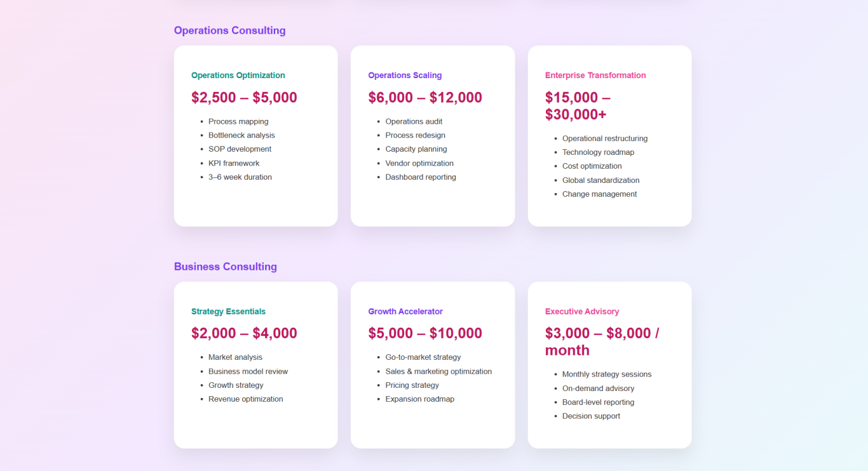Select the Executive Advisory plan title
This screenshot has width=868, height=471.
pyautogui.click(x=581, y=312)
